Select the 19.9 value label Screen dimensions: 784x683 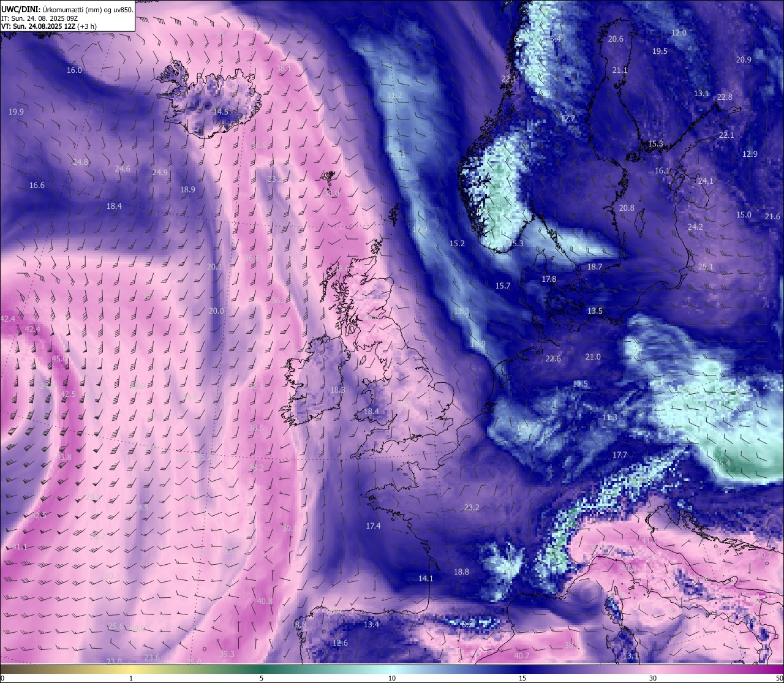pos(17,112)
